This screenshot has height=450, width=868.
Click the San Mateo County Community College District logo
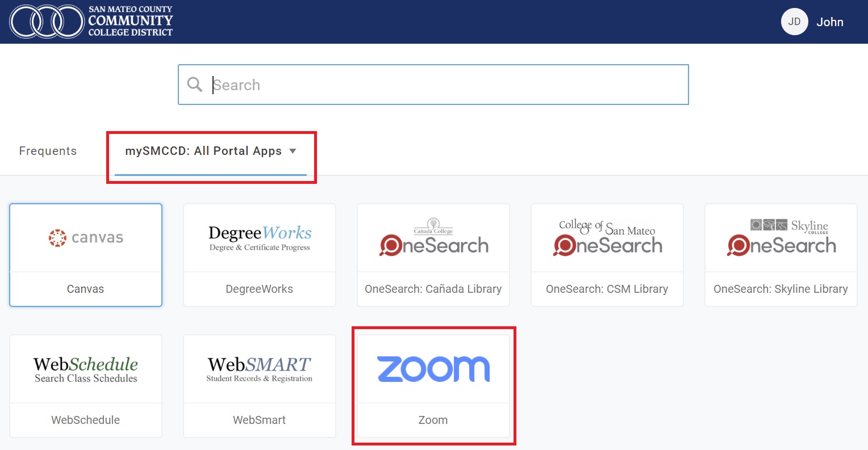point(91,22)
